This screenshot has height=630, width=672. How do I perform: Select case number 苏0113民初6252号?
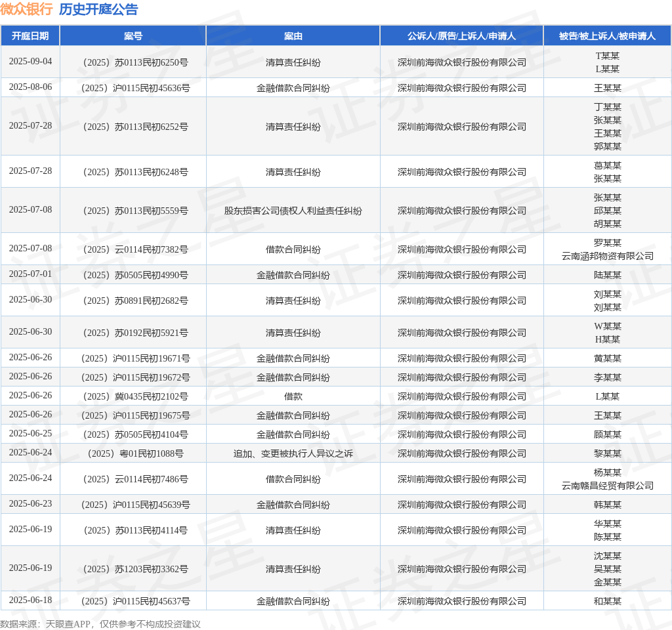tap(135, 127)
